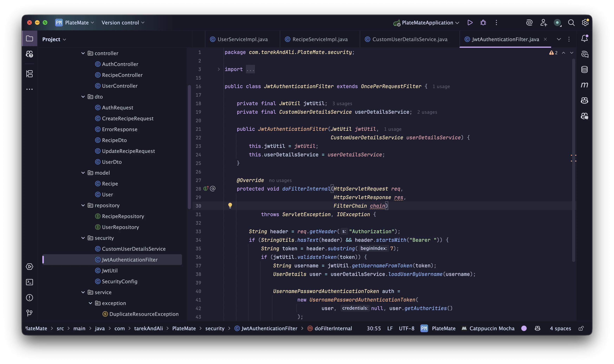Open the Problems tool window

(29, 297)
